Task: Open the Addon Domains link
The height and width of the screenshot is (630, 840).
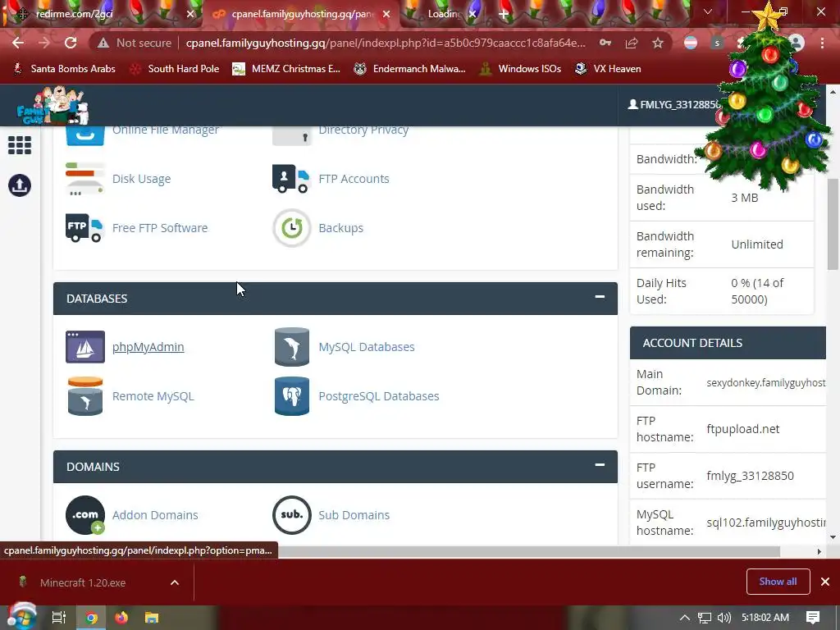Action: 155,515
